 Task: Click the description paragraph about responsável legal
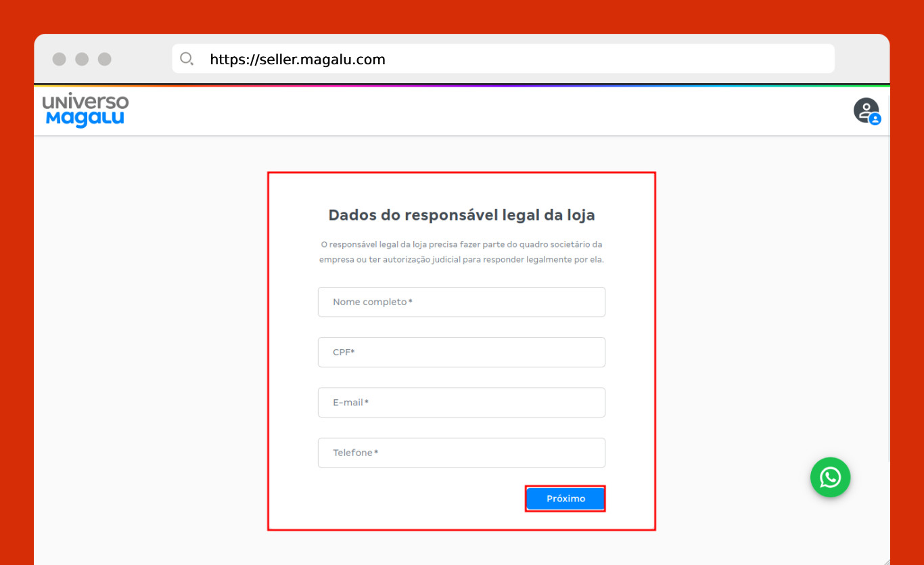click(x=461, y=252)
